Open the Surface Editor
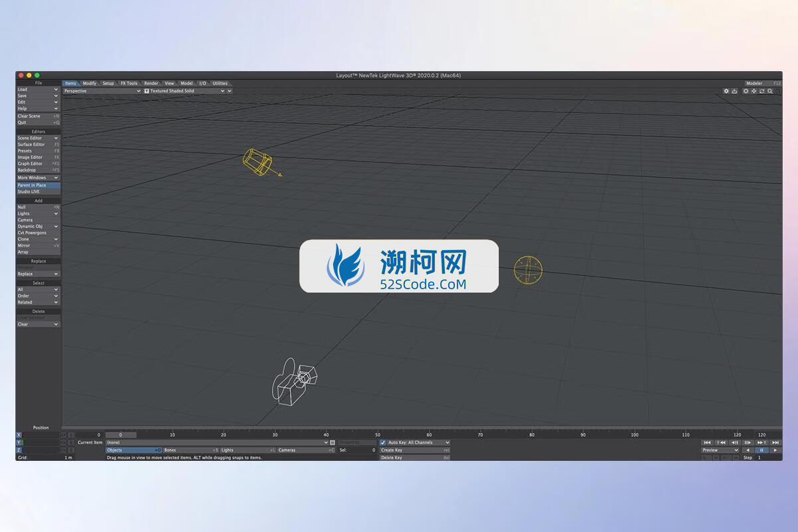The image size is (798, 532). tap(39, 144)
